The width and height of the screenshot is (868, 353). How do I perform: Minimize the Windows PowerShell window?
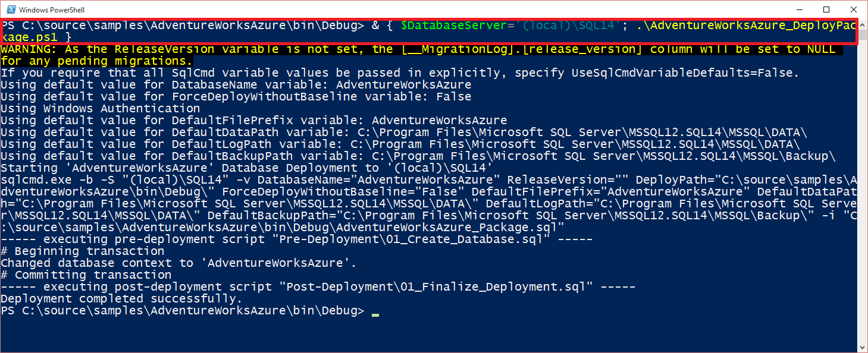tap(798, 10)
